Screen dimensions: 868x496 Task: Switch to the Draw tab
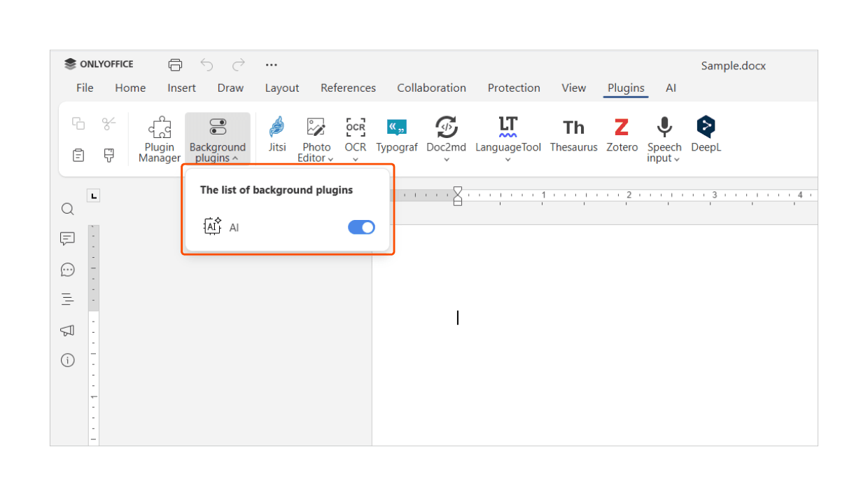[x=230, y=88]
